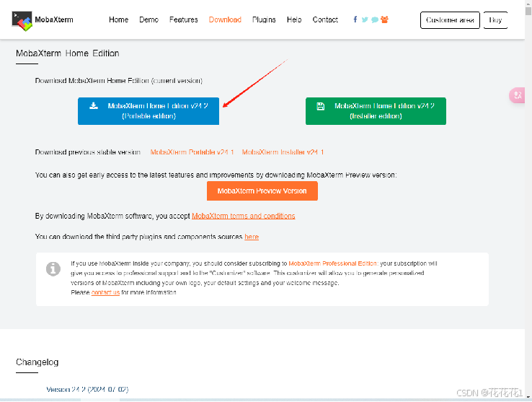
Task: Click the MobaXterm Preview Version button
Action: [x=262, y=191]
